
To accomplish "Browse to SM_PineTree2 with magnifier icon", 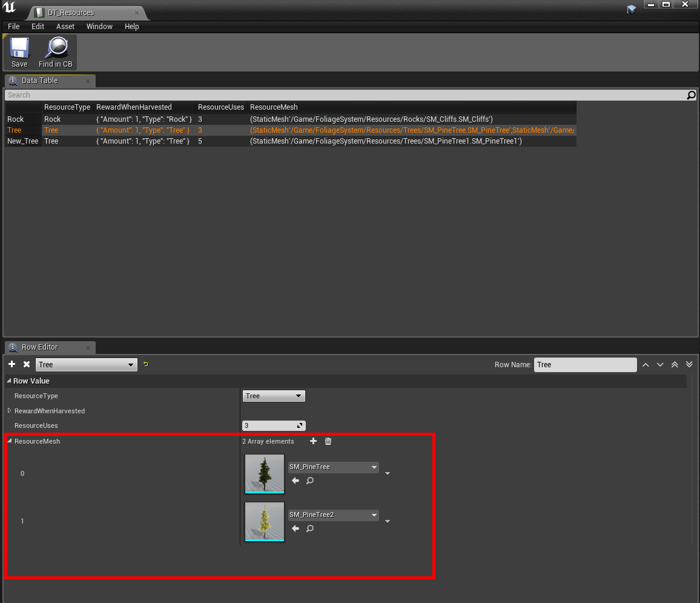I will pos(310,528).
